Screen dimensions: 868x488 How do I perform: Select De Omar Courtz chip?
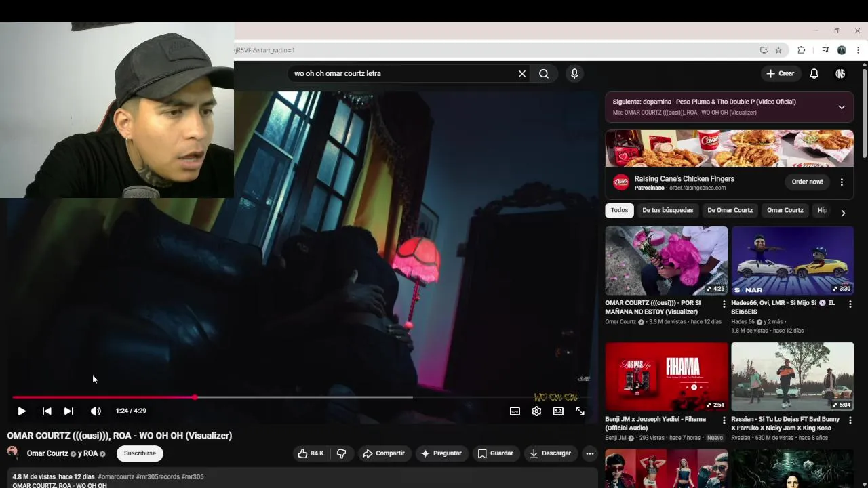730,210
